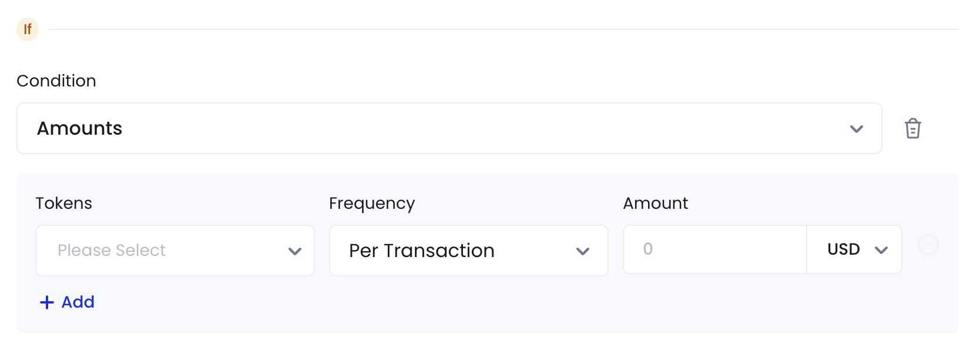
Task: Click the plus icon beside Add
Action: click(x=47, y=302)
